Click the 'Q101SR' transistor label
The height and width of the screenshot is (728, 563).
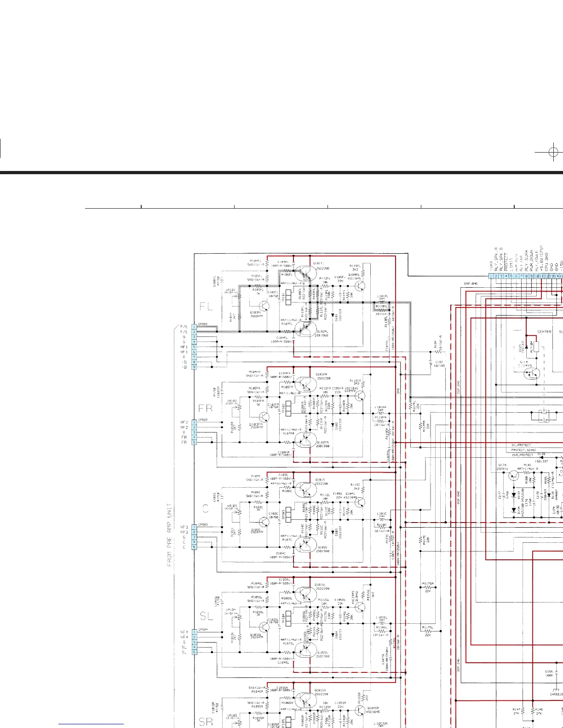[320, 690]
